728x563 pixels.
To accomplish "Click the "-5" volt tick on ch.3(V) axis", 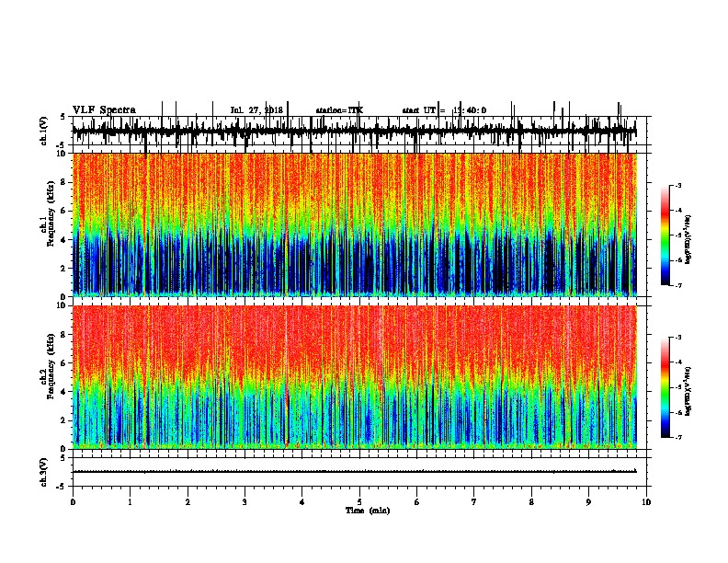I will [61, 487].
